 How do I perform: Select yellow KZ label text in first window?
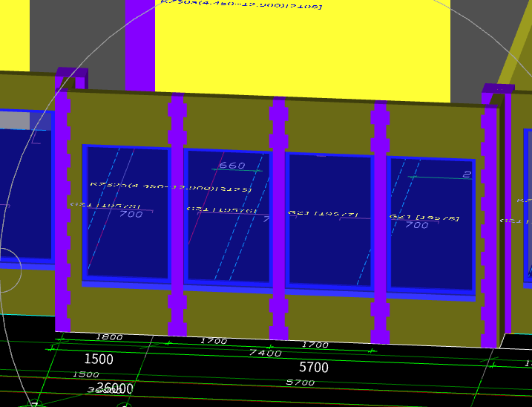(171, 187)
